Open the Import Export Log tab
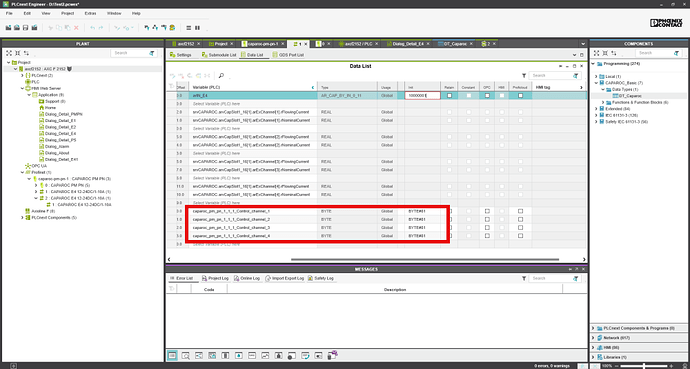The image size is (690, 369). [x=285, y=278]
